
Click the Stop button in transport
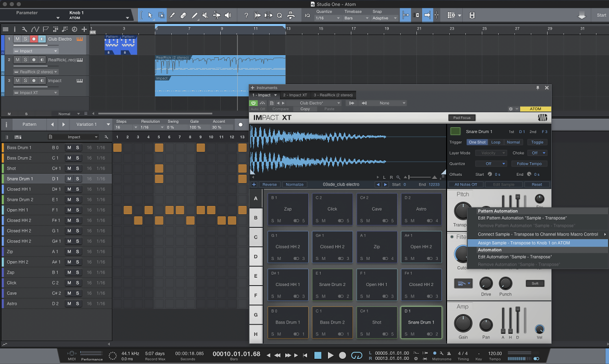click(x=318, y=355)
